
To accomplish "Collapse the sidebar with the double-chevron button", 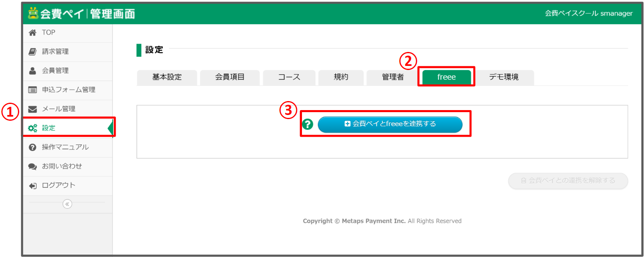I will coord(67,204).
